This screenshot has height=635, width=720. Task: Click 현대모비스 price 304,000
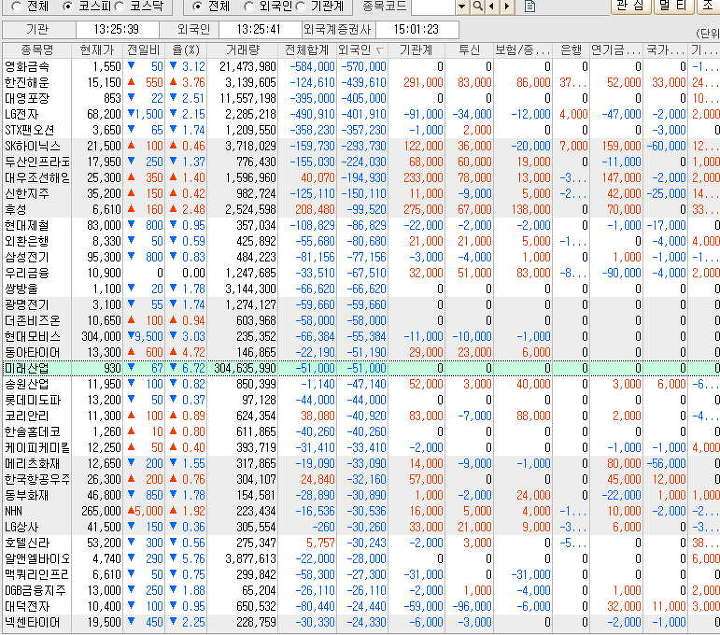tap(101, 337)
